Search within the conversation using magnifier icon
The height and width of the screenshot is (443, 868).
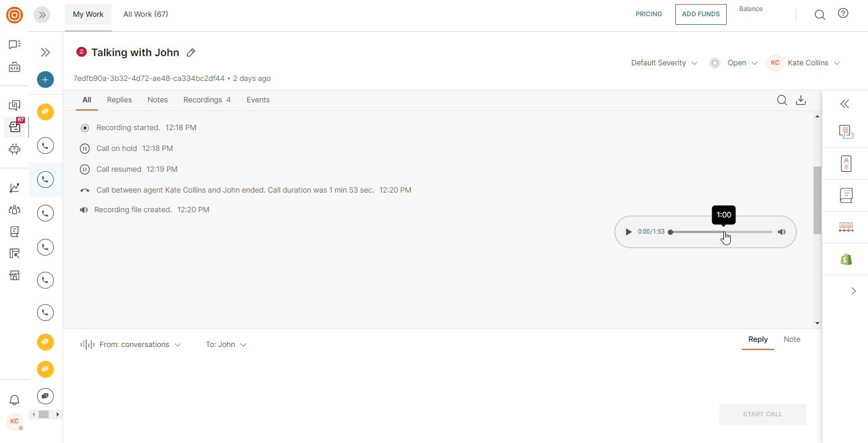[x=782, y=100]
